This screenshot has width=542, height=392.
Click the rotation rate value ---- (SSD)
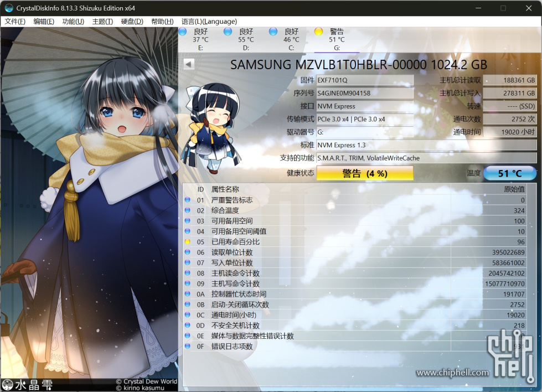[x=509, y=106]
